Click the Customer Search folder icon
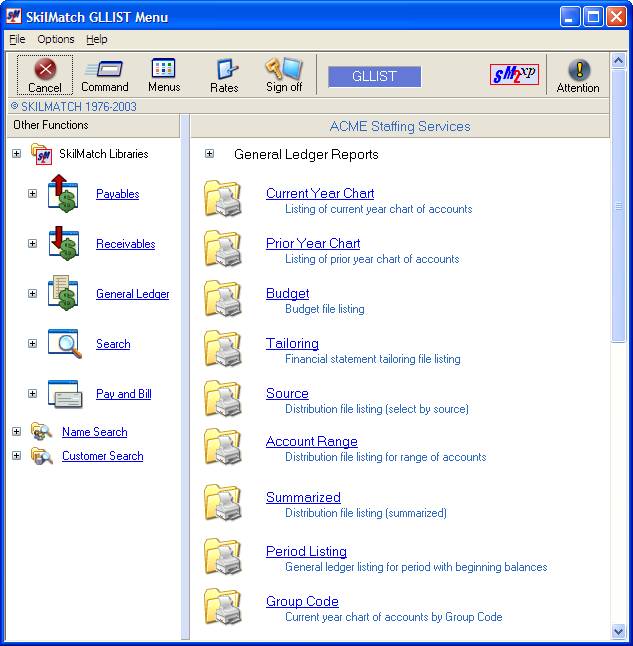The width and height of the screenshot is (633, 646). tap(42, 456)
